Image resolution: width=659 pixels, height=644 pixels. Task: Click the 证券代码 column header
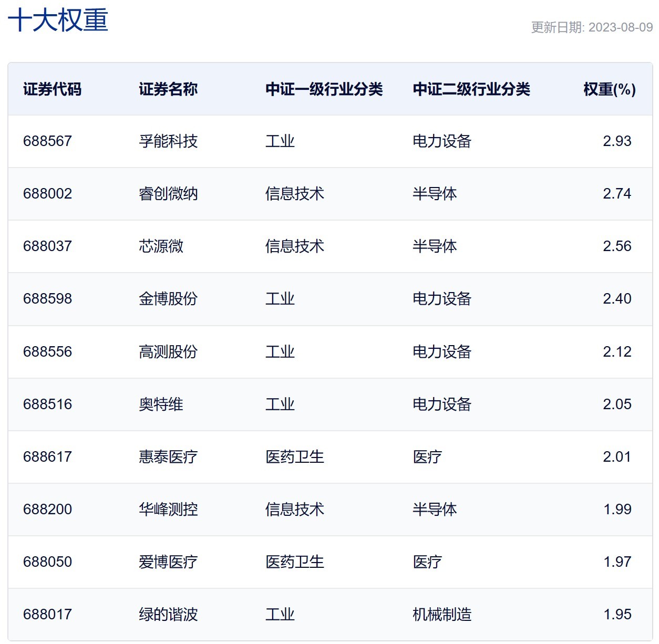pyautogui.click(x=53, y=89)
